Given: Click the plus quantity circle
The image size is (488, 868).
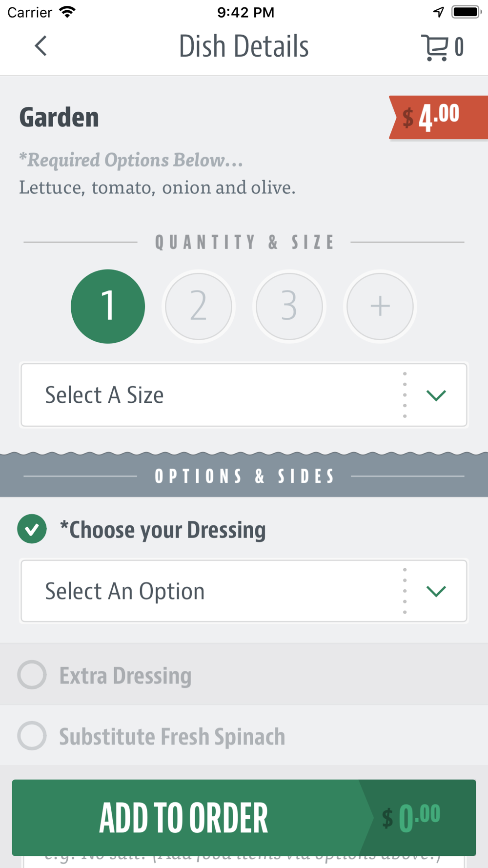Looking at the screenshot, I should (x=380, y=307).
